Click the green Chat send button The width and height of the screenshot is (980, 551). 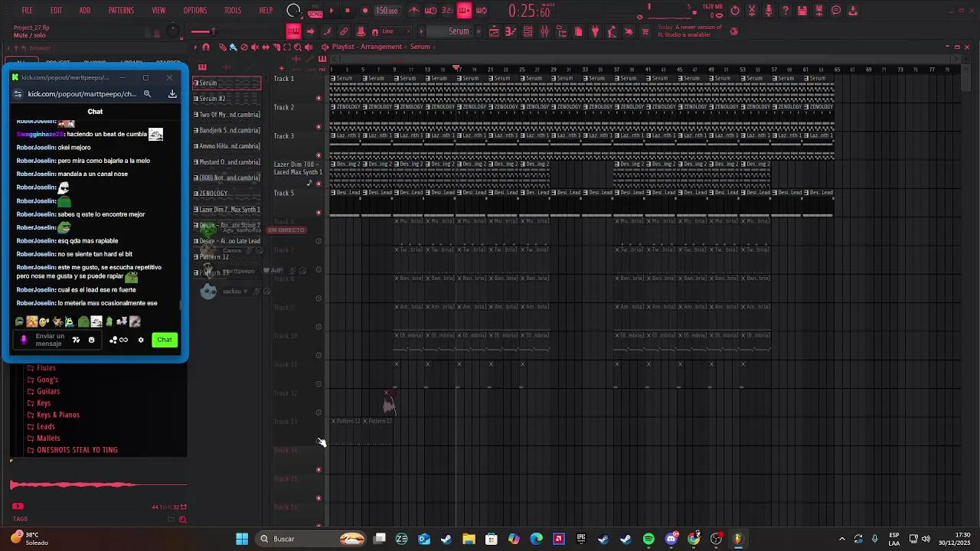(x=165, y=340)
